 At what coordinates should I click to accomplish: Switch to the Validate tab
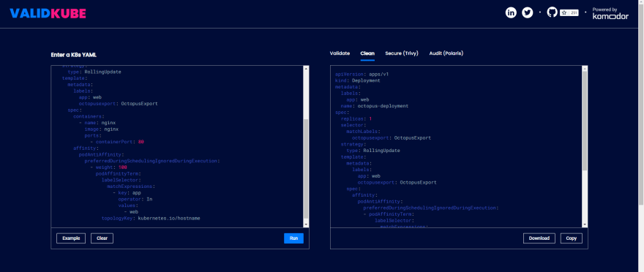pyautogui.click(x=340, y=53)
